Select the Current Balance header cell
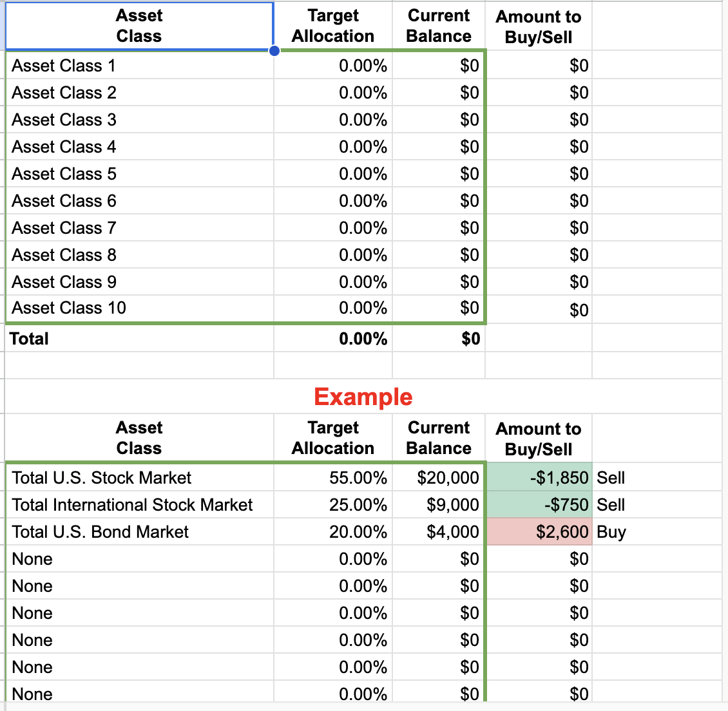 438,26
